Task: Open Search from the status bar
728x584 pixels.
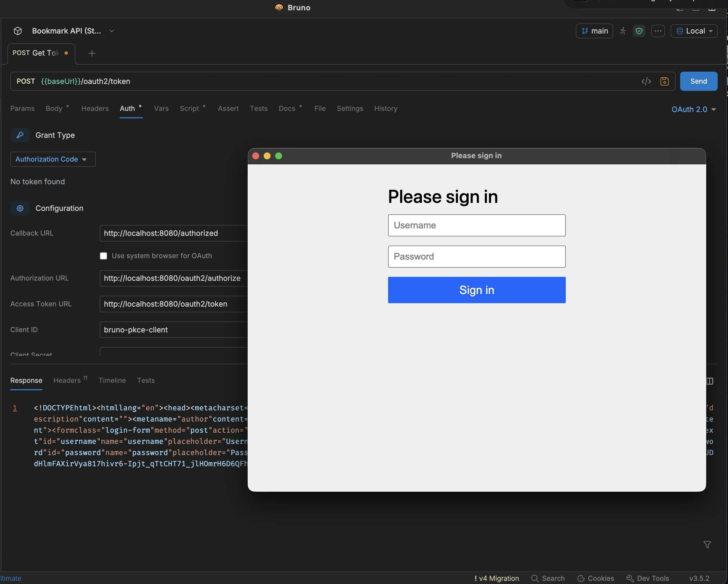Action: (548, 578)
